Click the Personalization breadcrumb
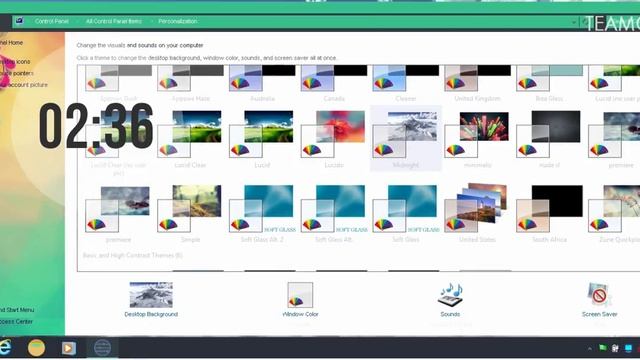Screen dimensions: 640x360 178,21
